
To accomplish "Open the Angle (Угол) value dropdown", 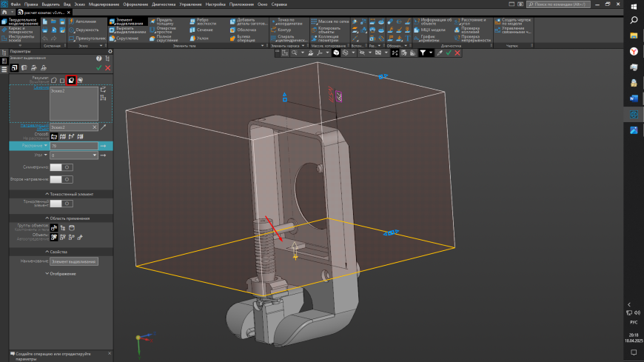I will point(95,155).
